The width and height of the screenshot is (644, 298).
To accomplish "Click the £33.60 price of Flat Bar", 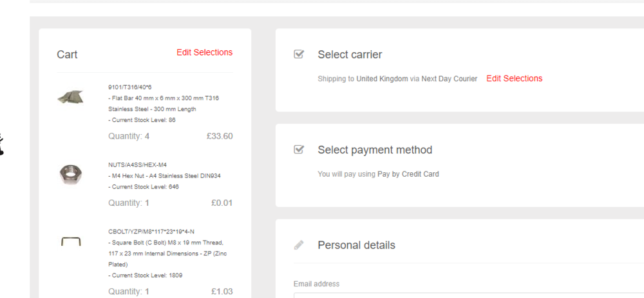I will pyautogui.click(x=220, y=136).
